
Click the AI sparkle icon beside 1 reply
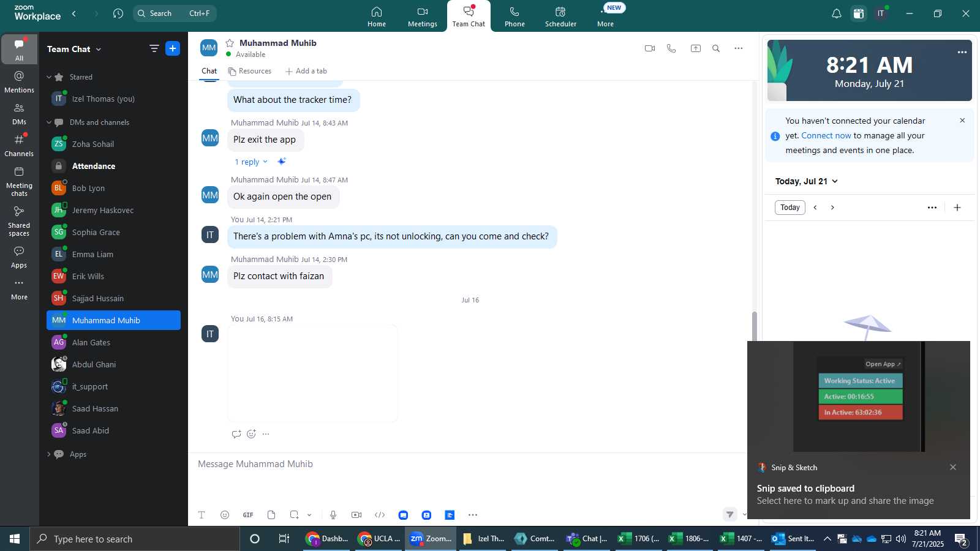[x=282, y=162]
